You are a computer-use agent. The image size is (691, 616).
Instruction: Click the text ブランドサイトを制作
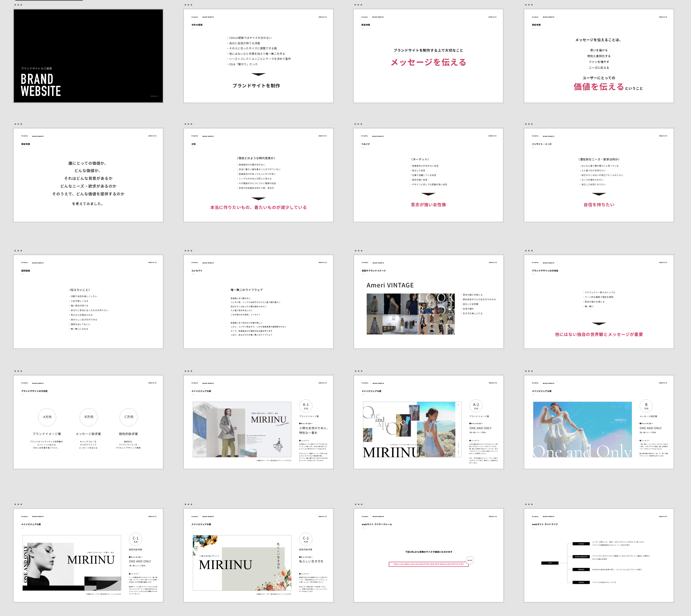pyautogui.click(x=256, y=86)
